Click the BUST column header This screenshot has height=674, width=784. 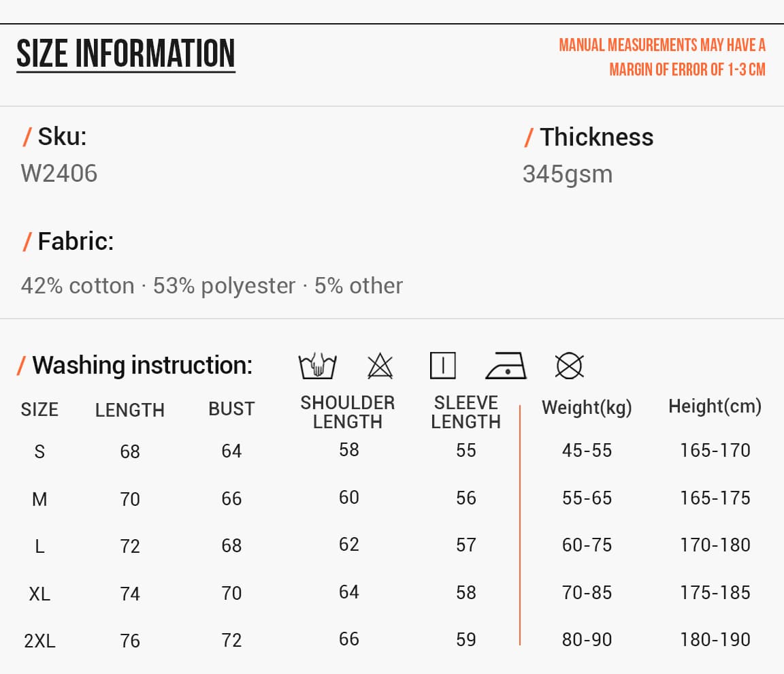tap(231, 409)
